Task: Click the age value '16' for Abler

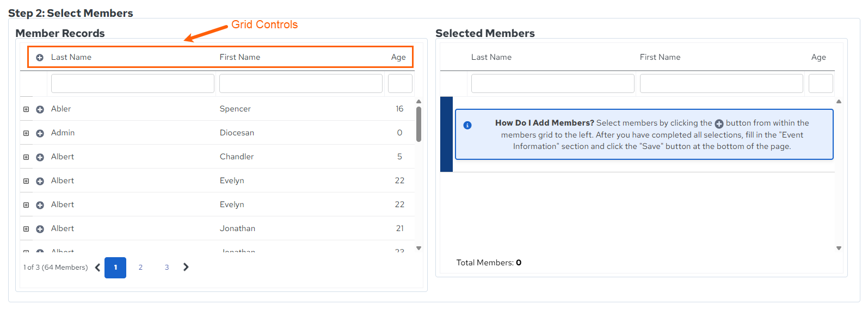Action: [x=399, y=109]
